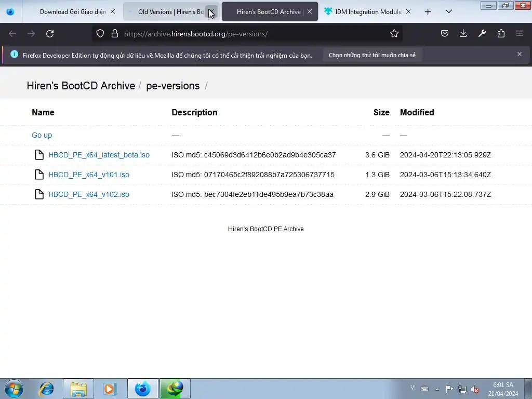Click file icon beside latest_beta.iso
Image resolution: width=532 pixels, height=399 pixels.
39,155
